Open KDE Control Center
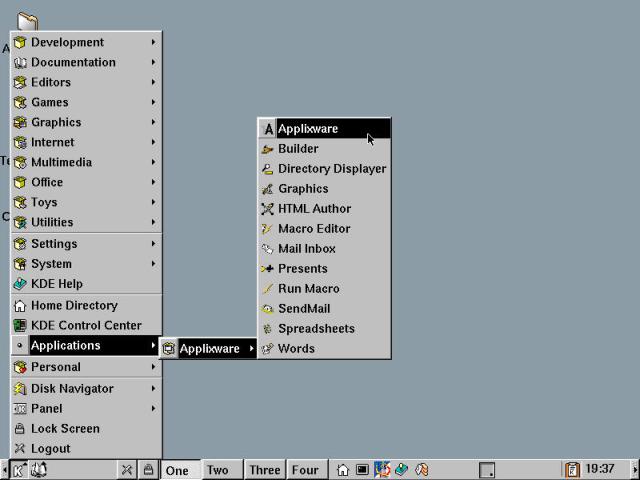The width and height of the screenshot is (640, 480). (x=86, y=325)
